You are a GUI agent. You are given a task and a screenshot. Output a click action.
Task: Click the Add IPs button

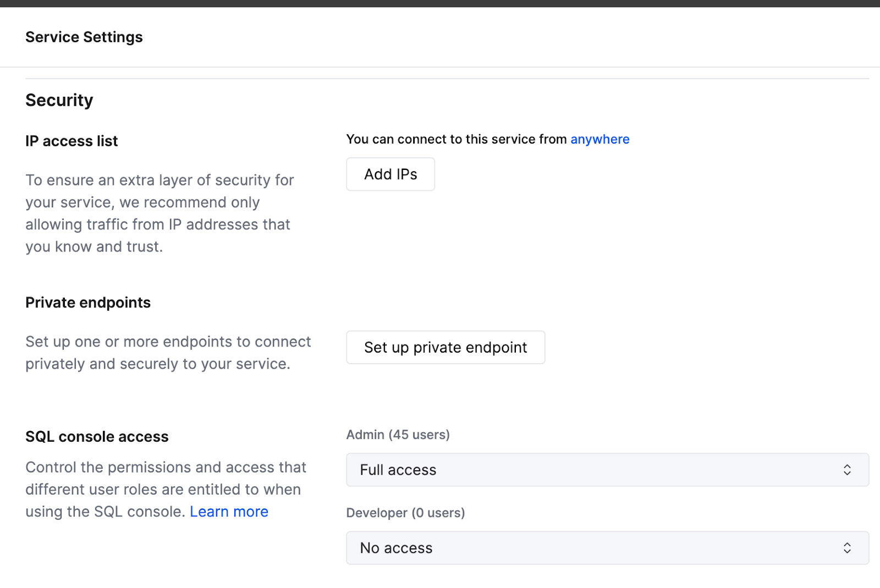390,174
